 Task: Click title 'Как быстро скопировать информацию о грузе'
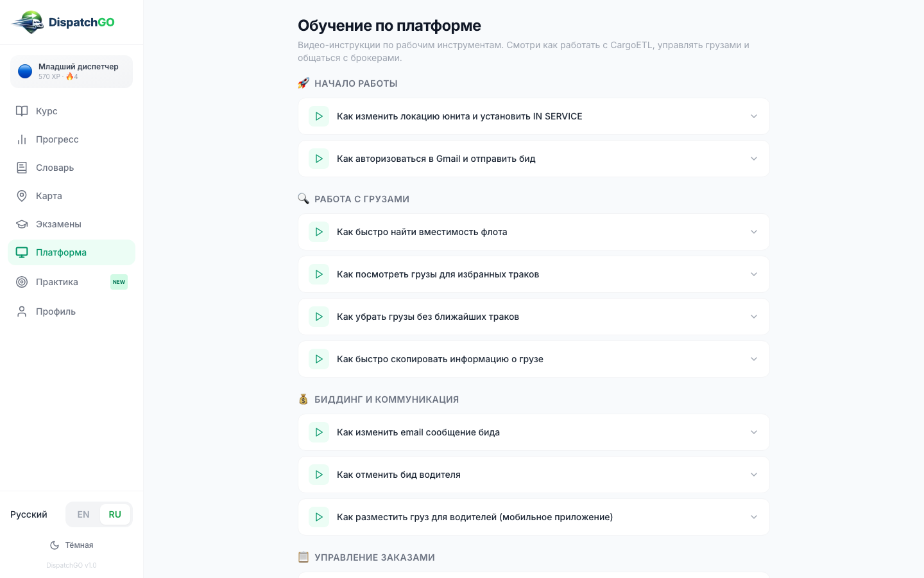coord(440,359)
